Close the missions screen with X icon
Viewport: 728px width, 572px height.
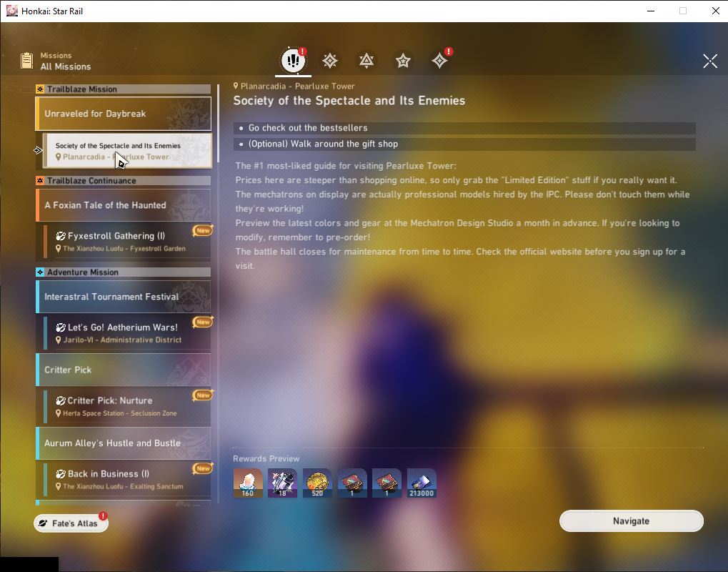click(710, 61)
